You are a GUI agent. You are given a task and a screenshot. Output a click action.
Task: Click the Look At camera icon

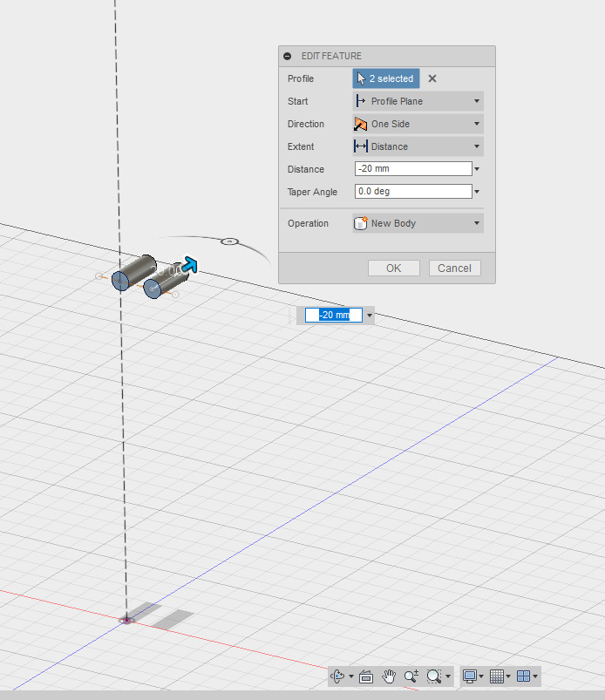click(x=366, y=676)
